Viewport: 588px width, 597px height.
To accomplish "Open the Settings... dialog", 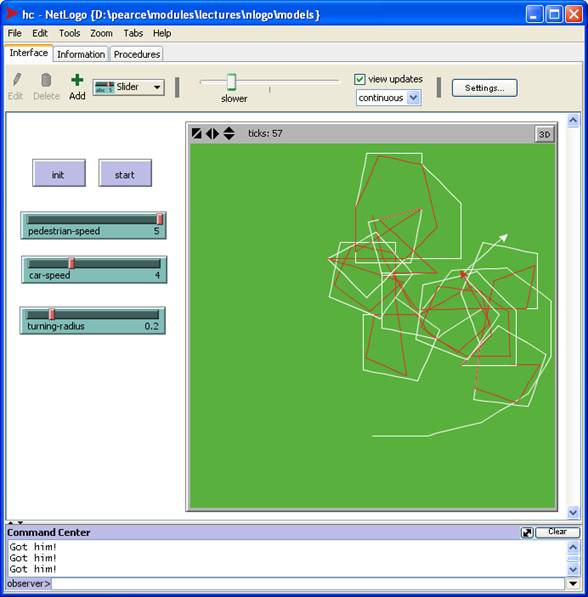I will 484,88.
